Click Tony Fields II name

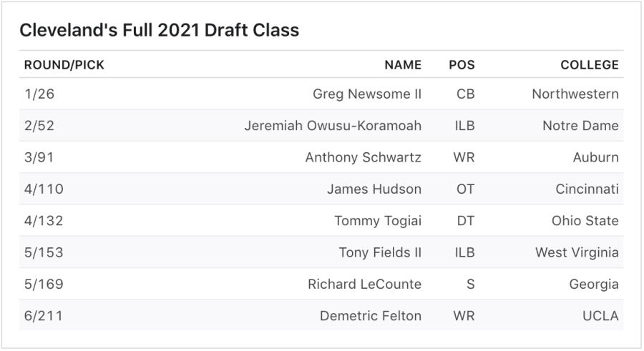pos(380,252)
